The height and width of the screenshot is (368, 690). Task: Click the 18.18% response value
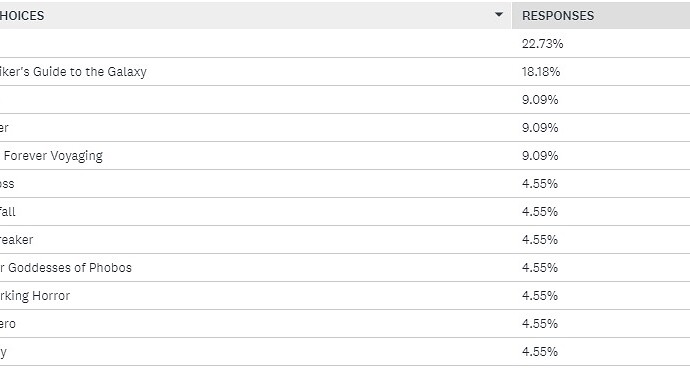(541, 72)
